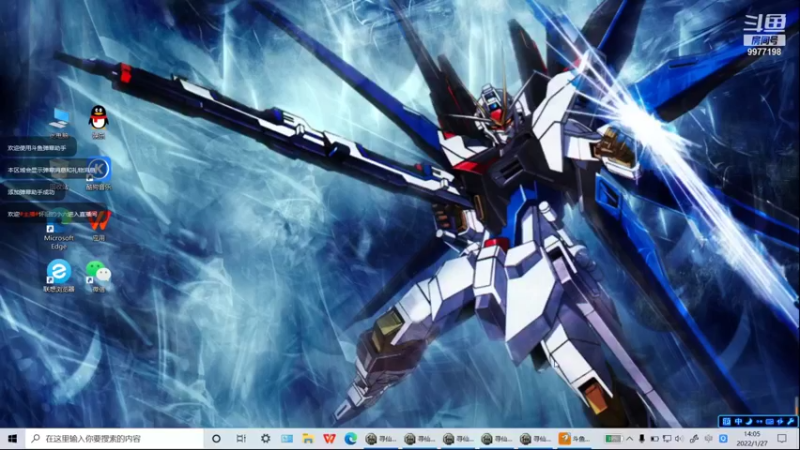Launch the Lenovo Browser (联想浏览器) shortcut
Screen dimensions: 800x450
pos(59,276)
